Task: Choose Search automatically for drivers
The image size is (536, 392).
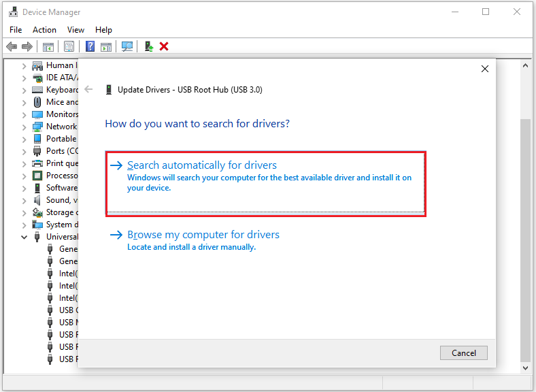Action: (265, 183)
